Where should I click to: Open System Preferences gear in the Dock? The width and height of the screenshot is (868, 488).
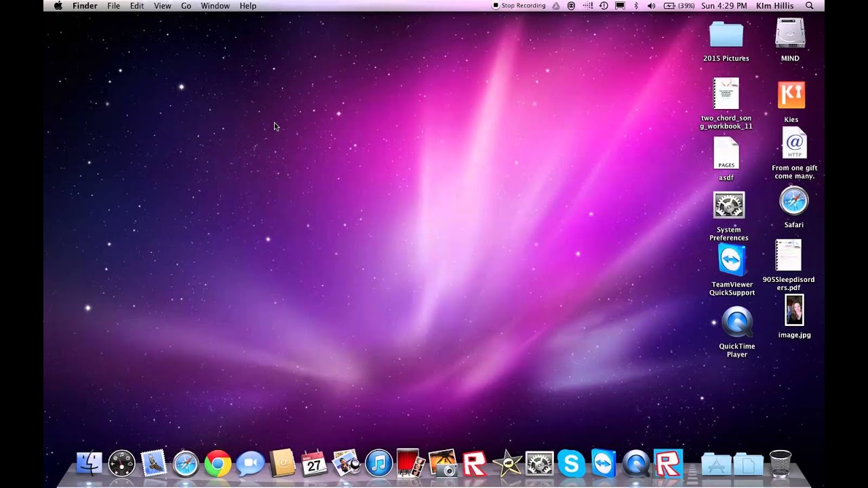click(540, 464)
